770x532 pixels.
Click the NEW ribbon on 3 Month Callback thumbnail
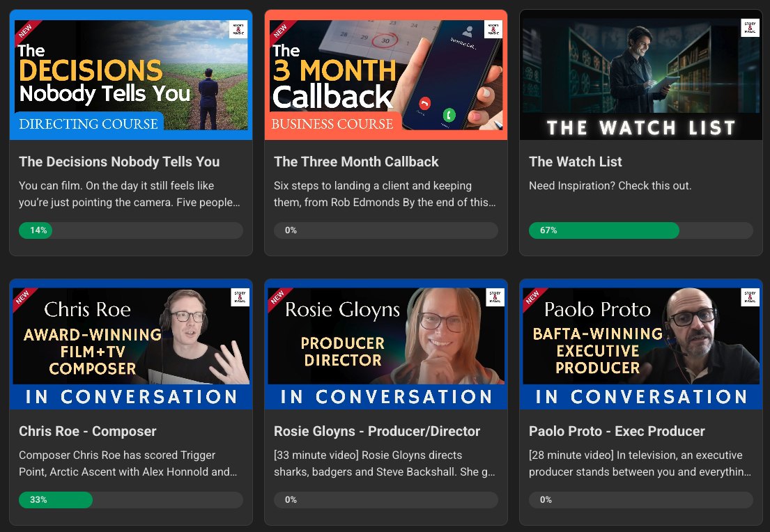280,31
